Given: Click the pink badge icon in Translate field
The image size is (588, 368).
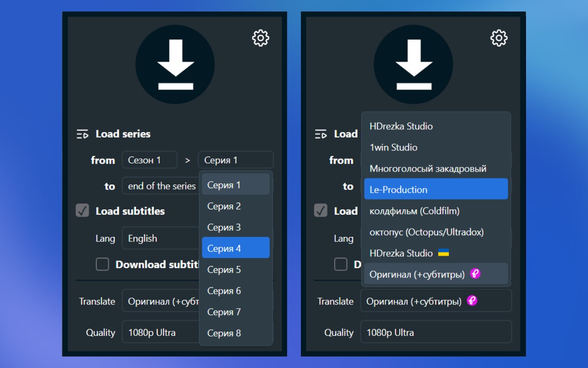Looking at the screenshot, I should pos(472,301).
